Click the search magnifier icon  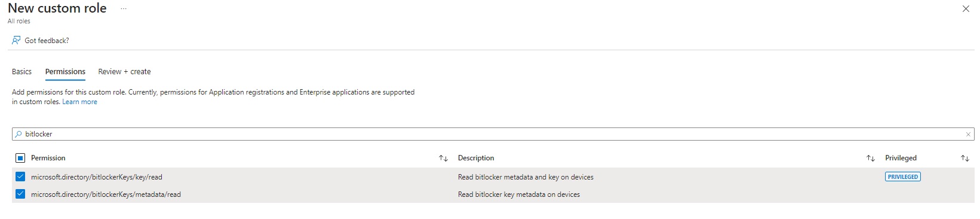19,134
